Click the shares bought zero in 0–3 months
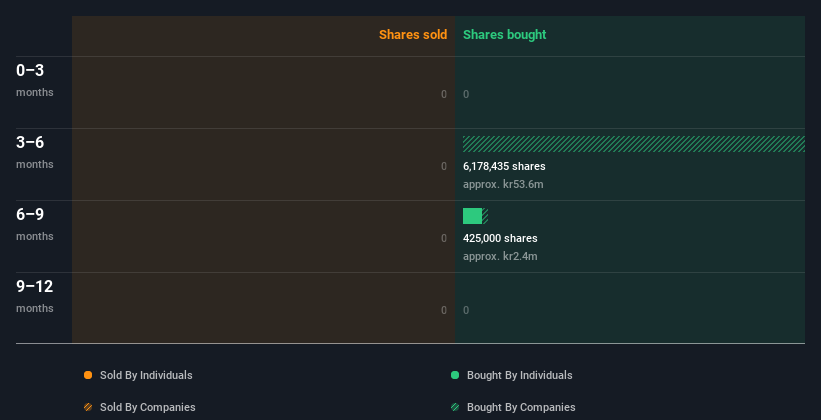The height and width of the screenshot is (420, 821). point(466,94)
